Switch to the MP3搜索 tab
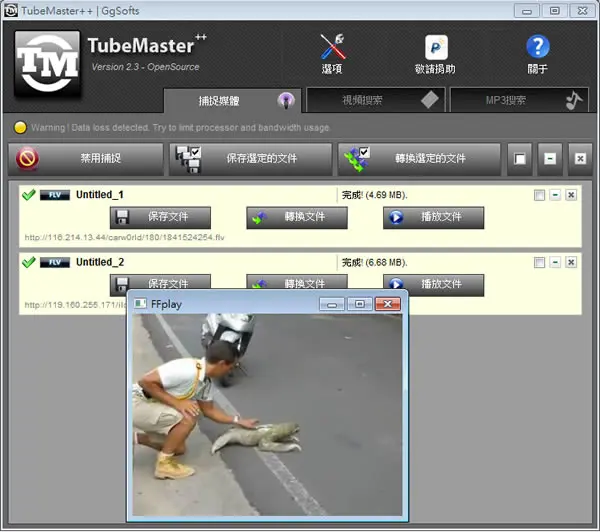The width and height of the screenshot is (600, 532). [x=519, y=100]
